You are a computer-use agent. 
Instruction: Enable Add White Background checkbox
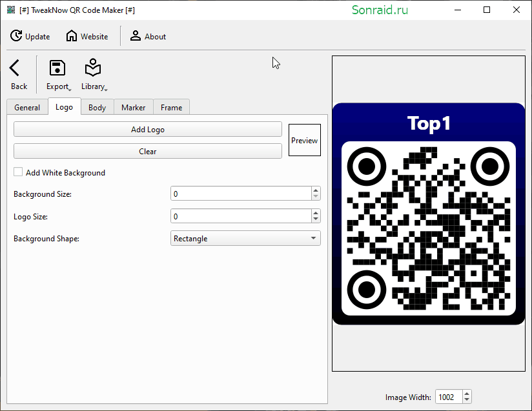[18, 172]
